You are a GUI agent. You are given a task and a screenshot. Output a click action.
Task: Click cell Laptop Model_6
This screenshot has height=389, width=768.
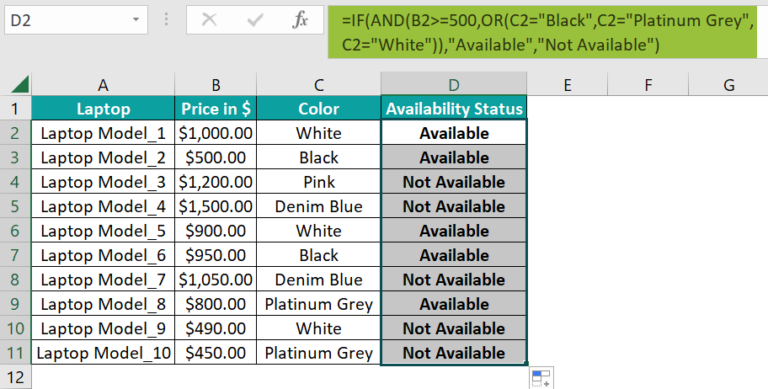pos(103,255)
